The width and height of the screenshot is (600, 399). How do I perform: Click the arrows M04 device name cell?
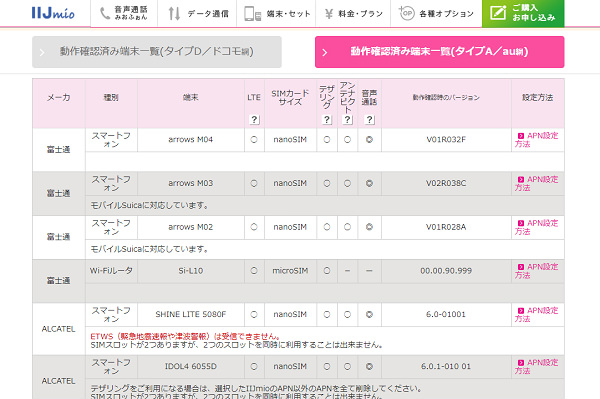[x=191, y=140]
